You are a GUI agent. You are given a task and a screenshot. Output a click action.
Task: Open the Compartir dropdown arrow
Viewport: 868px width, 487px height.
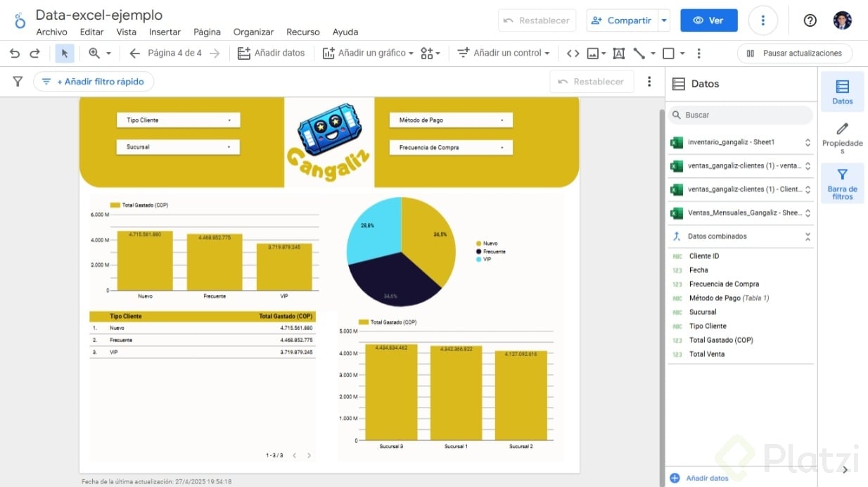click(664, 20)
